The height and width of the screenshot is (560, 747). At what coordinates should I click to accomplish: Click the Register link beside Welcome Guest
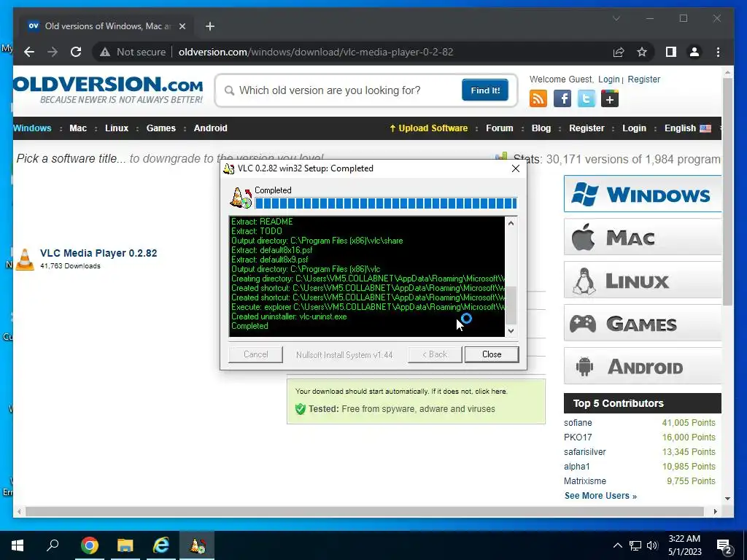643,79
